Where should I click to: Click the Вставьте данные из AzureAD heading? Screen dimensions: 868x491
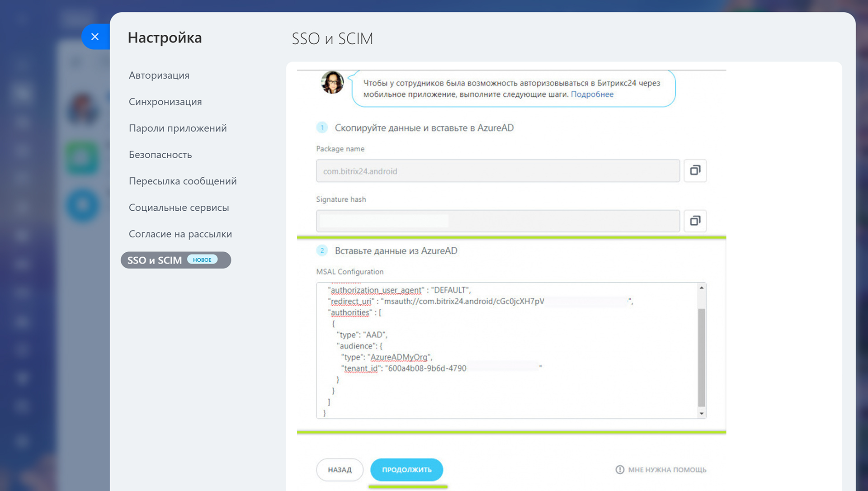(x=396, y=251)
